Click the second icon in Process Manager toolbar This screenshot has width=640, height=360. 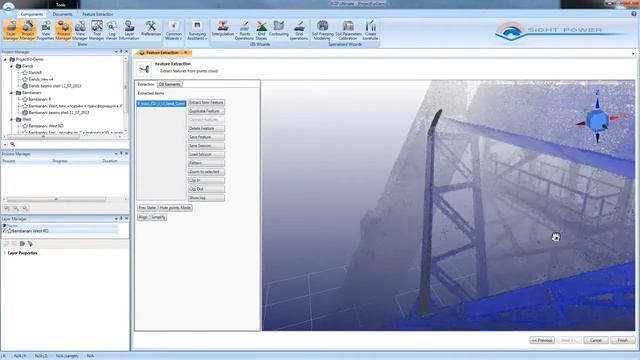click(x=16, y=209)
